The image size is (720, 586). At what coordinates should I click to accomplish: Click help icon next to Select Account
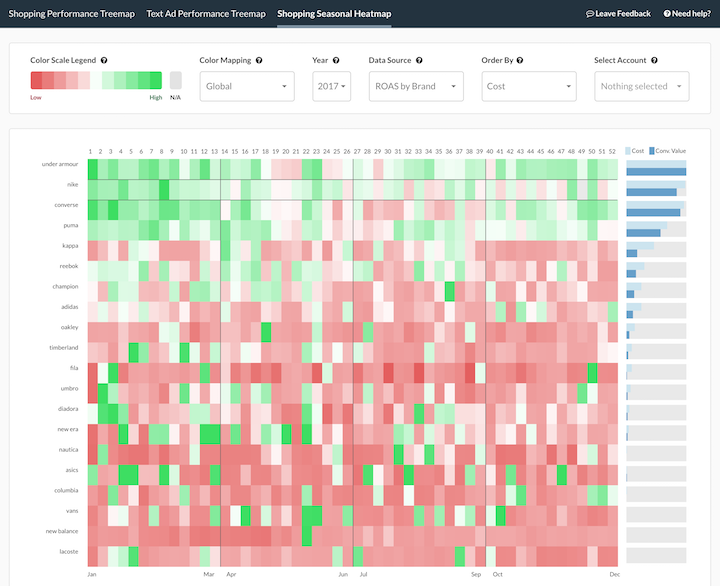click(654, 60)
